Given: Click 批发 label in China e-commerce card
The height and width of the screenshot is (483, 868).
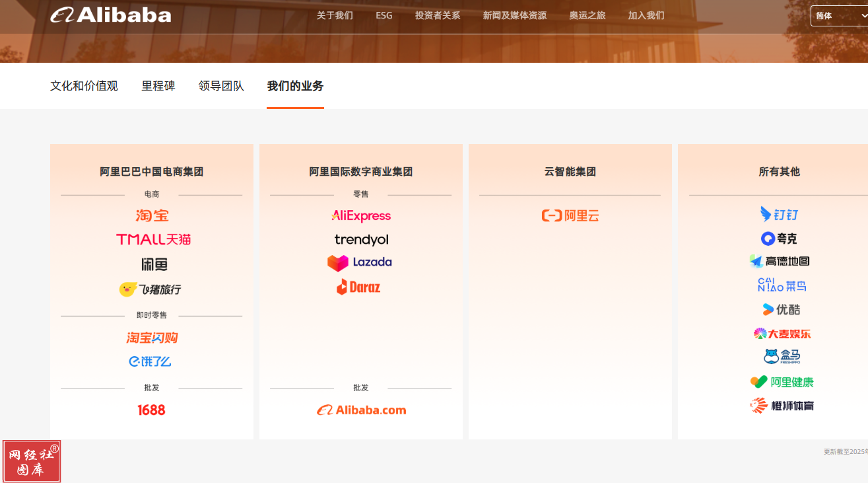Looking at the screenshot, I should point(152,388).
